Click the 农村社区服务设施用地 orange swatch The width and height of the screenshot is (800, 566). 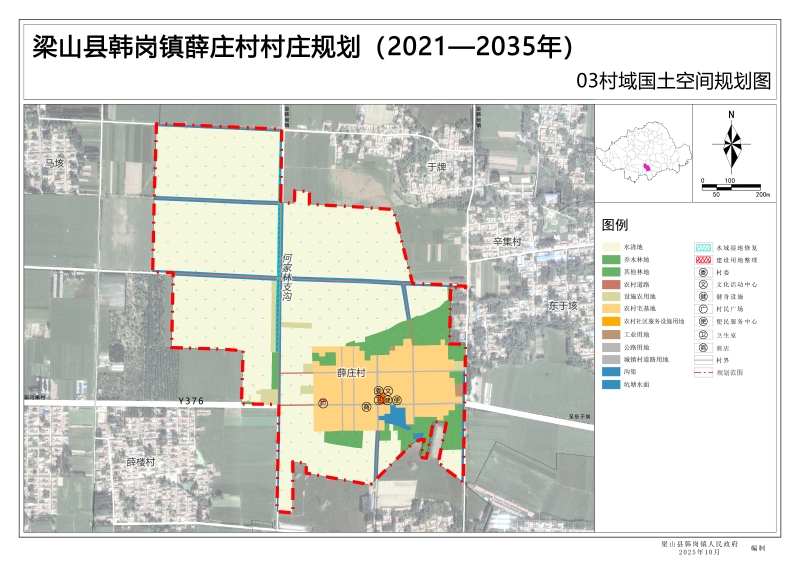pos(609,321)
